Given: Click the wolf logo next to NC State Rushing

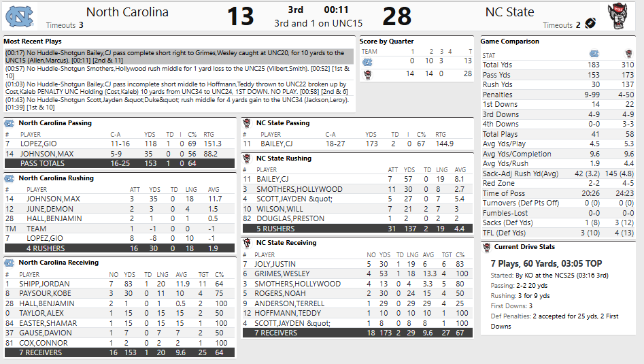Looking at the screenshot, I should pos(247,159).
